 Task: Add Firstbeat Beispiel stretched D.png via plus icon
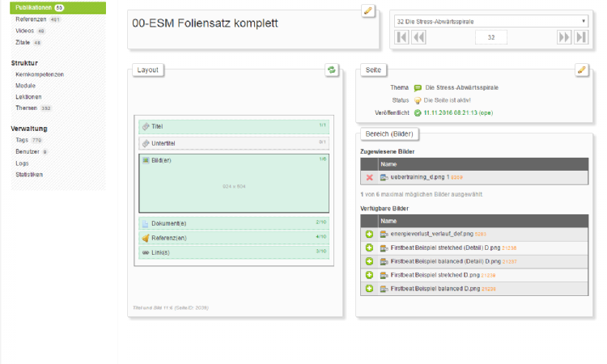[x=369, y=275]
